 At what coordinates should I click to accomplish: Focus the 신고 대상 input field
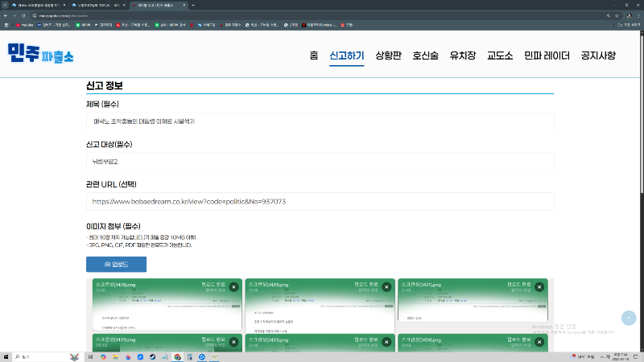click(x=320, y=161)
